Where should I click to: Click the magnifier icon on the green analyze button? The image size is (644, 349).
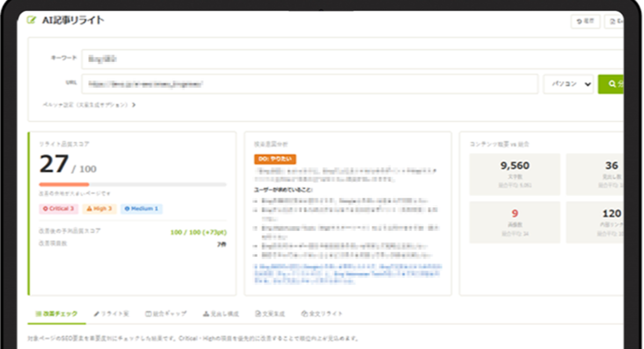(612, 84)
